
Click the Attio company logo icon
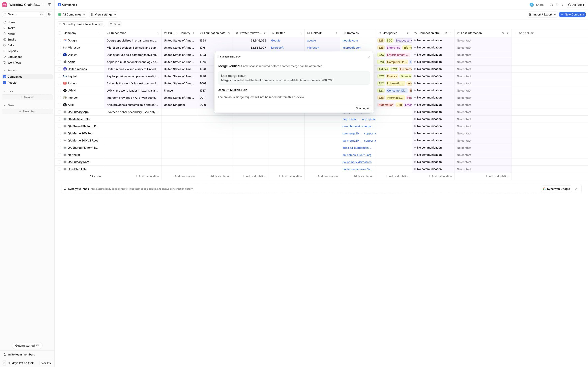click(65, 105)
